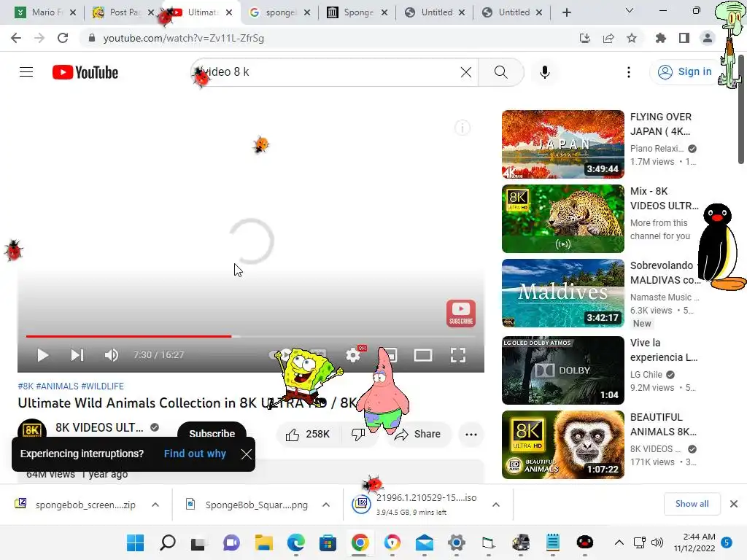Expand options for the iso download

pyautogui.click(x=496, y=505)
